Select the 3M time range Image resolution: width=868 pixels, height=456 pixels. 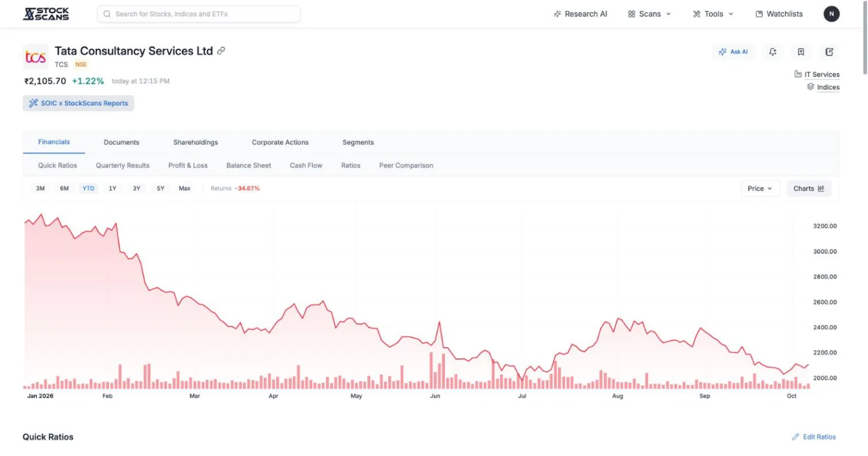click(40, 189)
